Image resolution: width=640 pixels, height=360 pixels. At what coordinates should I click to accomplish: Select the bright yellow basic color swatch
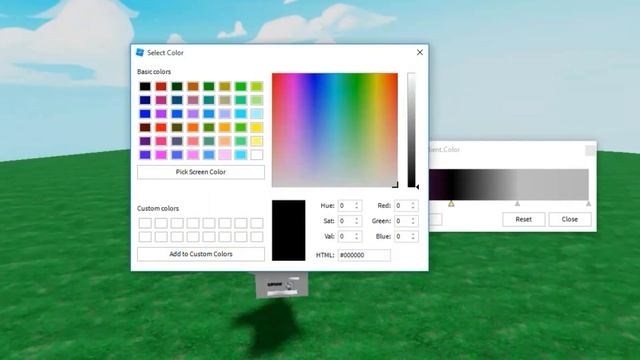pyautogui.click(x=257, y=127)
